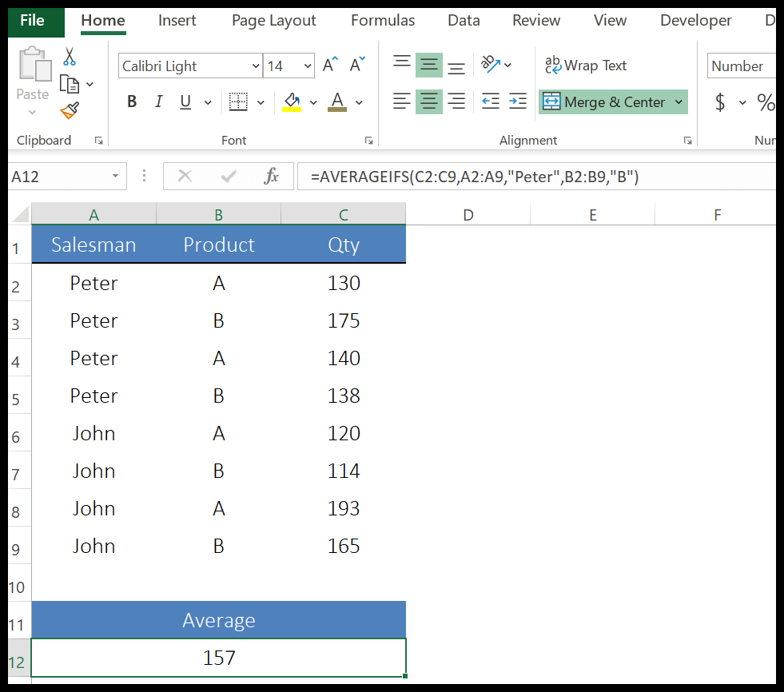The width and height of the screenshot is (784, 692).
Task: Toggle underline on selected cell
Action: 184,101
